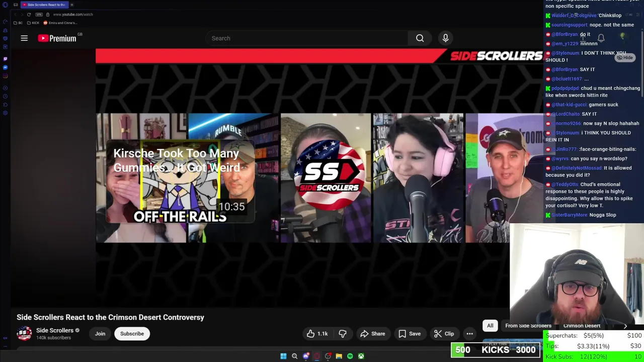
Task: Open the Windows Start menu
Action: click(283, 356)
